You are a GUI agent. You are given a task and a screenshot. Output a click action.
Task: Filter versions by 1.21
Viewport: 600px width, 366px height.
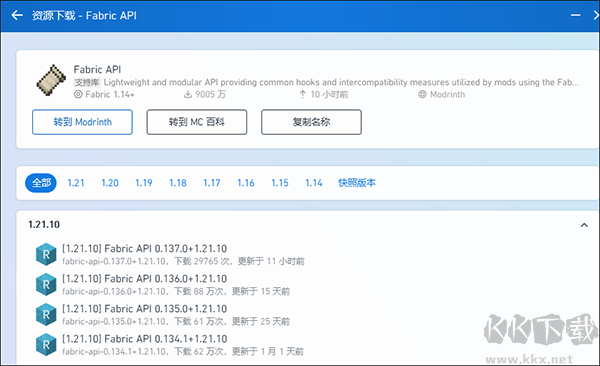point(76,183)
